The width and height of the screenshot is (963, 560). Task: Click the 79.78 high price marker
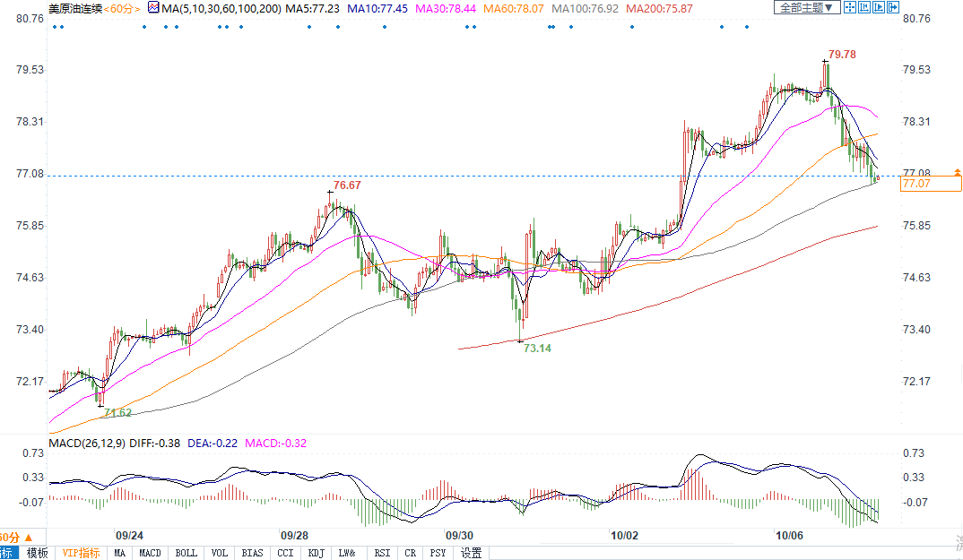(841, 55)
